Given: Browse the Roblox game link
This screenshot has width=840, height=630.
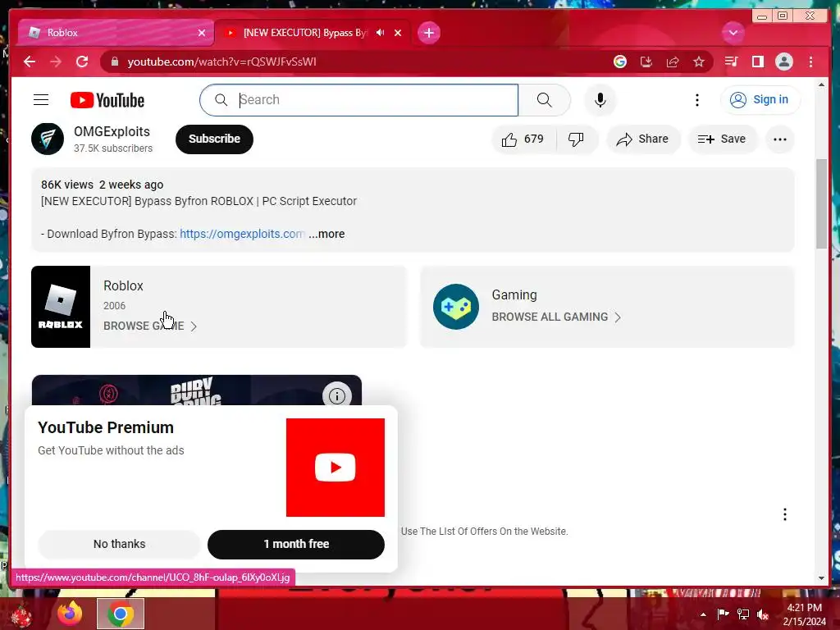Looking at the screenshot, I should pos(150,326).
